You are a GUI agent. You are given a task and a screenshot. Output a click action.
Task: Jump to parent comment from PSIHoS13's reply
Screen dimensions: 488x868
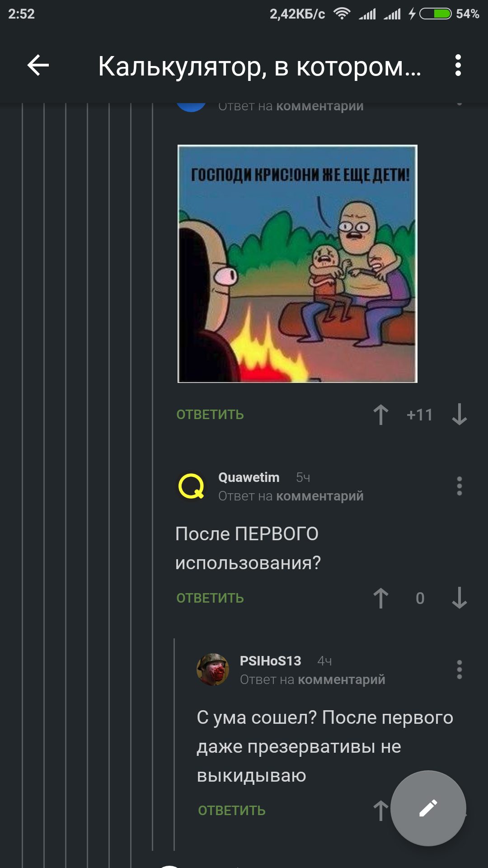342,679
